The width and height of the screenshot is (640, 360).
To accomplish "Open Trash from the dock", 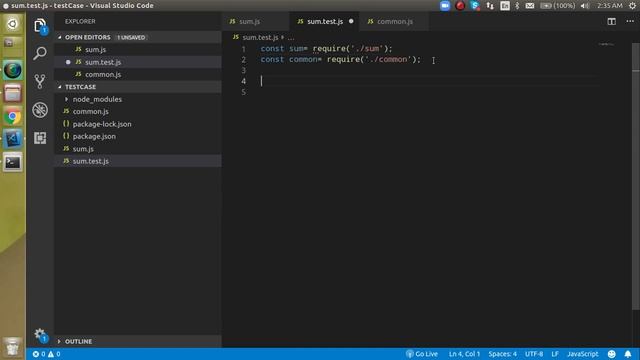I will (x=13, y=347).
